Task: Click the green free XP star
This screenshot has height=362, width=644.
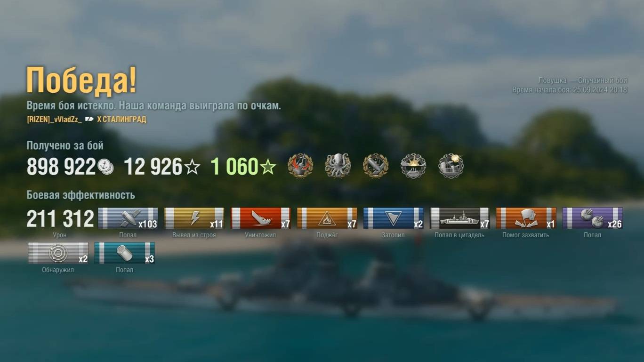Action: 268,167
